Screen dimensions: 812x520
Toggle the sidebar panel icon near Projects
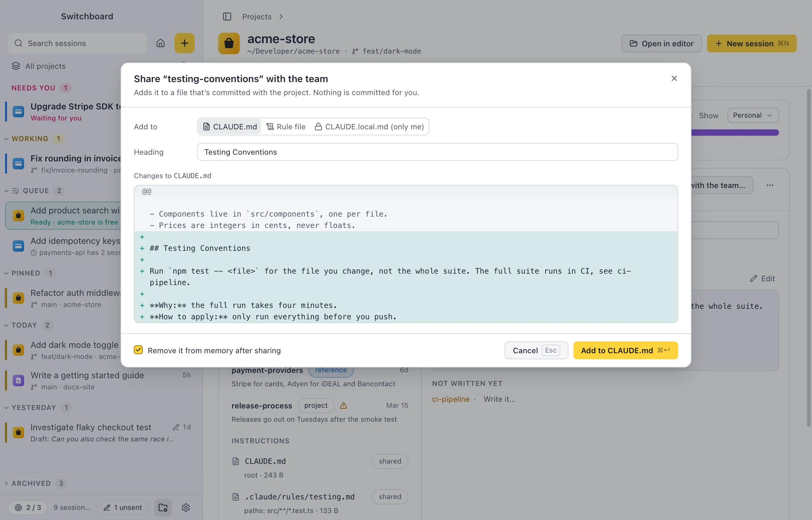[x=227, y=16]
